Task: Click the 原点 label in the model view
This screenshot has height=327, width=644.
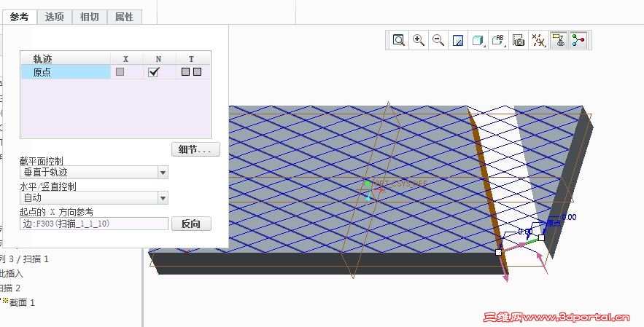Action: [x=554, y=223]
